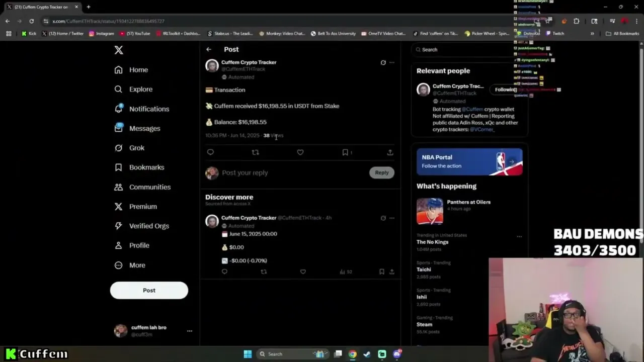View analytics on the June 15 post
The height and width of the screenshot is (362, 644).
[x=346, y=271]
